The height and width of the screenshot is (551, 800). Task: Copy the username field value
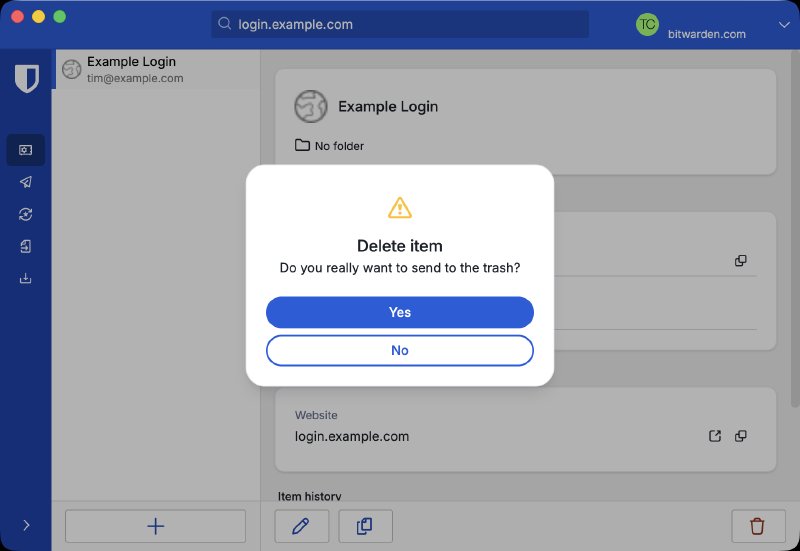(741, 260)
